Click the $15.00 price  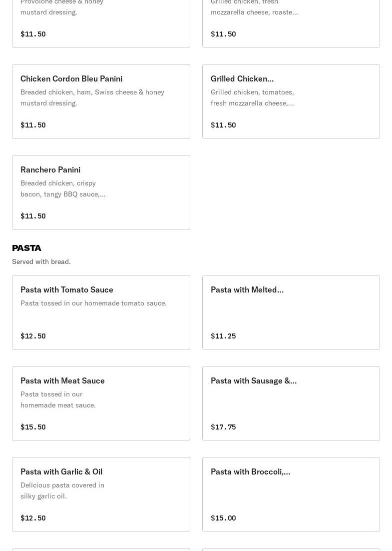[223, 518]
